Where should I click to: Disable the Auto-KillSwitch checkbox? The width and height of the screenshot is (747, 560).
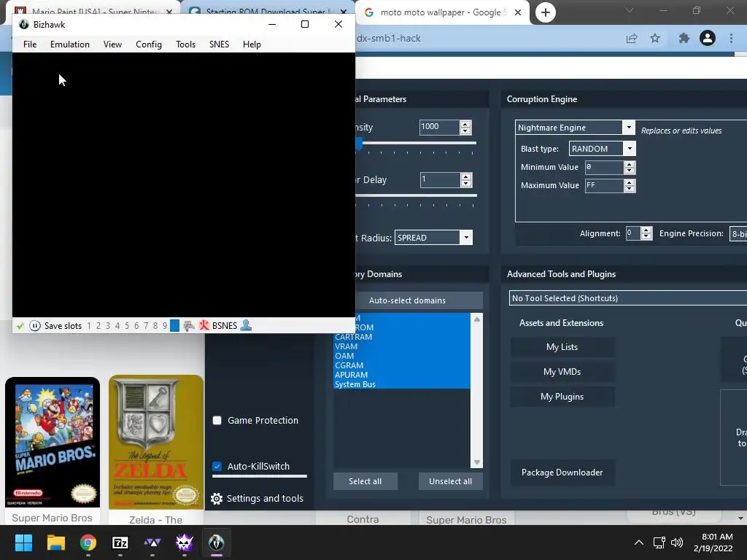click(217, 466)
